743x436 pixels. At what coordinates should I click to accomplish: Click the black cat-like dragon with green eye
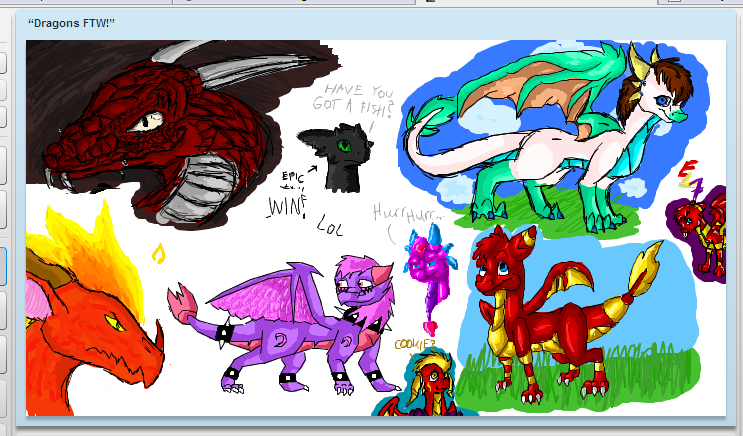click(x=336, y=157)
